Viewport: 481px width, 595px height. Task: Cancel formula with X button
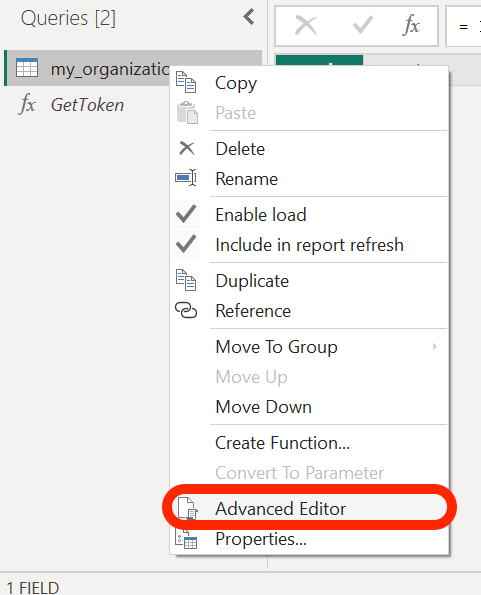click(x=306, y=26)
